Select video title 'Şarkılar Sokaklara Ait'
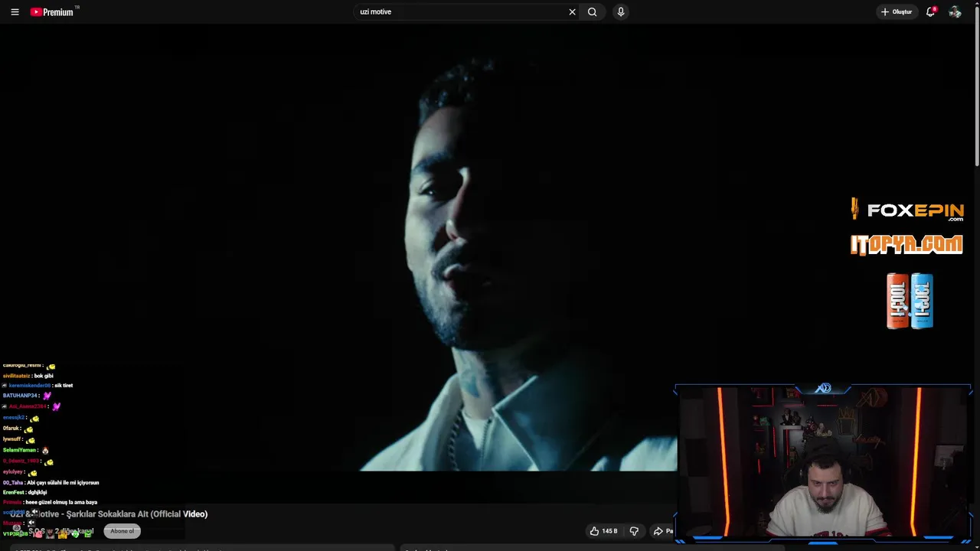 click(107, 514)
